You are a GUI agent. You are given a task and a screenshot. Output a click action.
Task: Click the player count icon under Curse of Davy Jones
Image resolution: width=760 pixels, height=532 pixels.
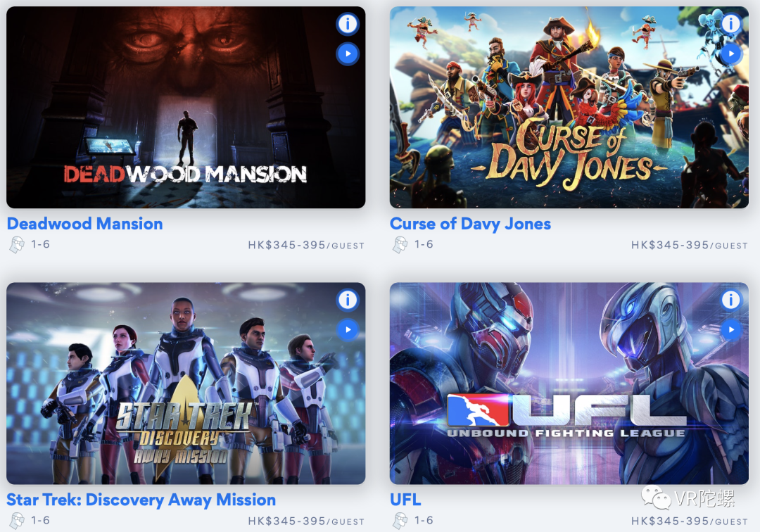pos(400,245)
